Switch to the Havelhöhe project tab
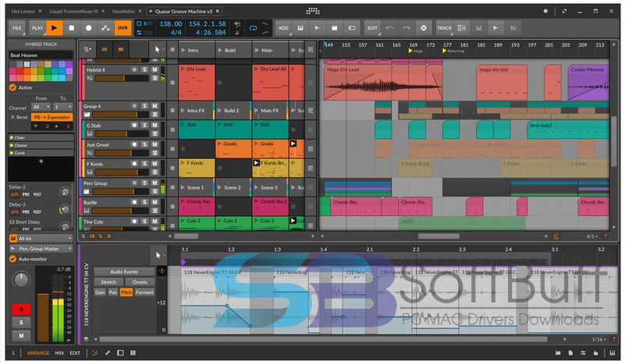The image size is (625, 364). 123,12
